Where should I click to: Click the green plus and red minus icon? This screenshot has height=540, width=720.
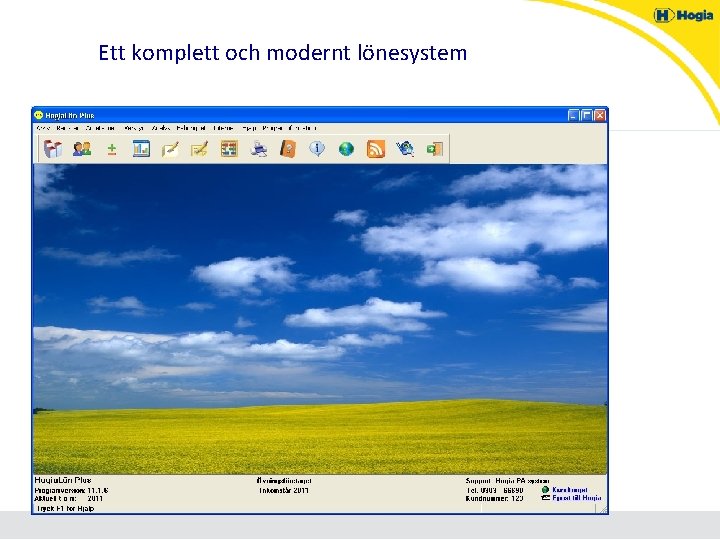112,149
